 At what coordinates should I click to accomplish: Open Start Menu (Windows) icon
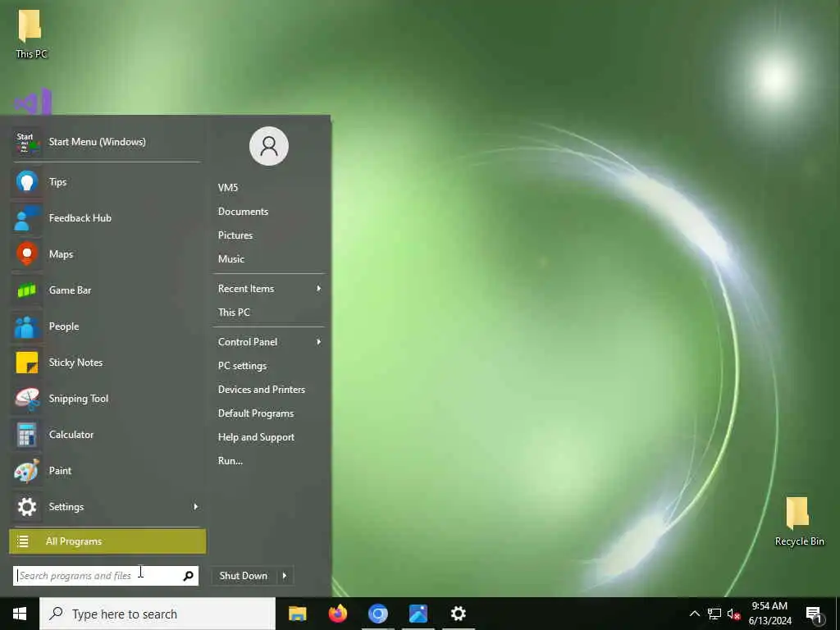(27, 142)
